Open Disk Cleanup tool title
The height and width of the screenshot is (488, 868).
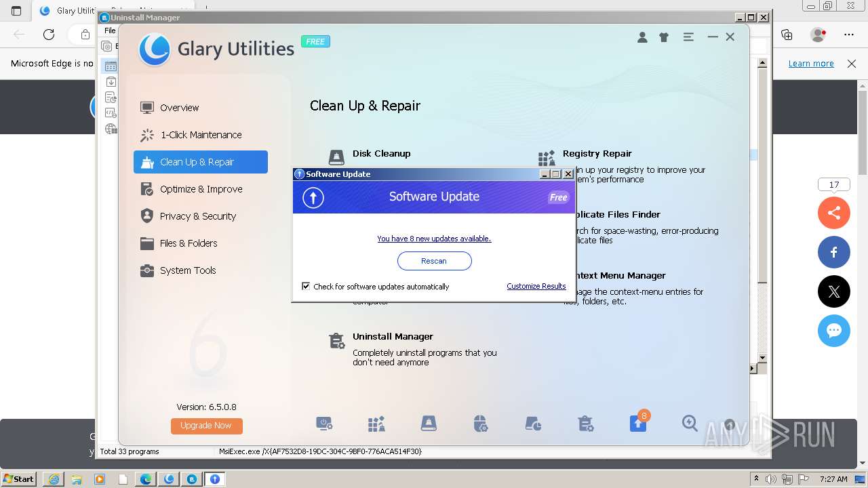(x=381, y=154)
